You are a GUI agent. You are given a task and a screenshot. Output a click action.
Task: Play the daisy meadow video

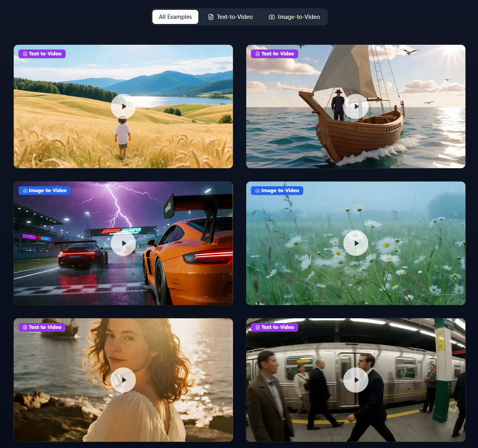click(x=356, y=243)
